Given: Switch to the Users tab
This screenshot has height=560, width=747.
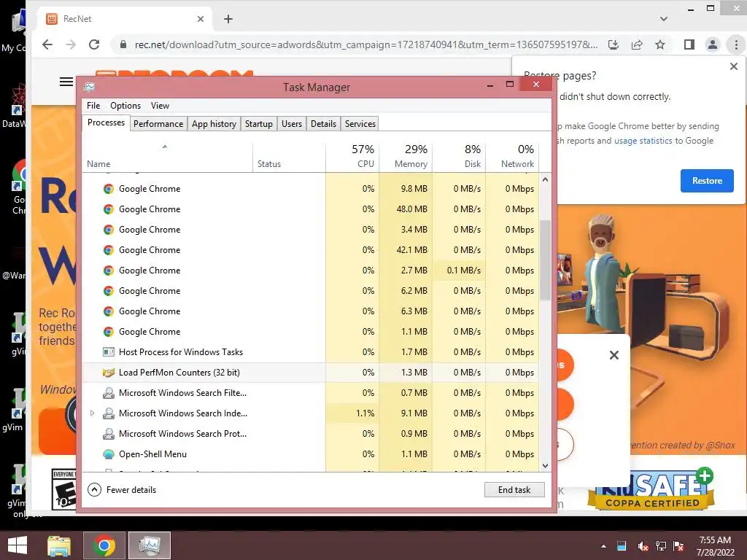Looking at the screenshot, I should [292, 124].
